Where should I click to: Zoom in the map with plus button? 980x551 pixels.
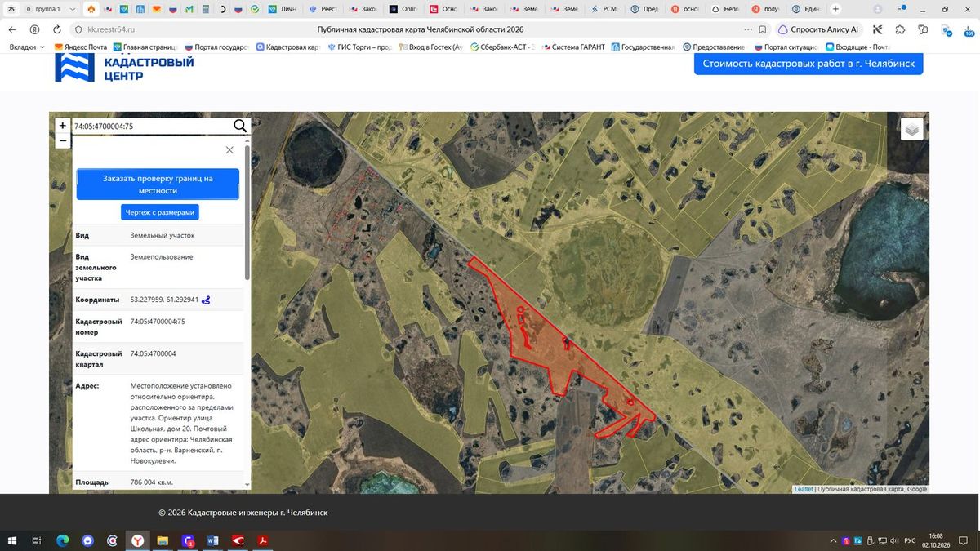[63, 126]
